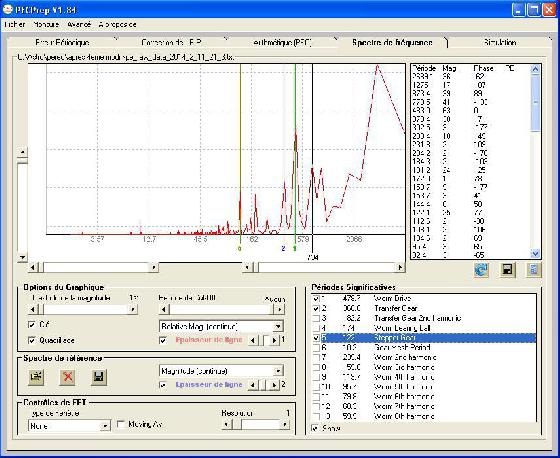This screenshot has width=560, height=458.
Task: Click the up arrow left of the graph
Action: 22,152
